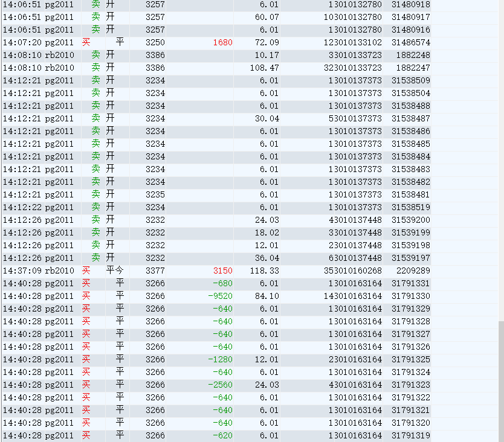
Task: Click order number 63010137448
Action: pos(355,258)
